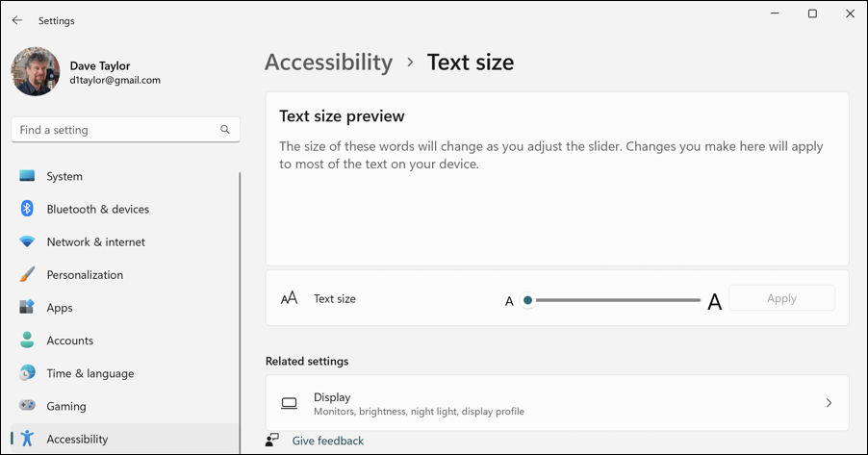Click the Gaming controller icon
The image size is (868, 455).
27,405
